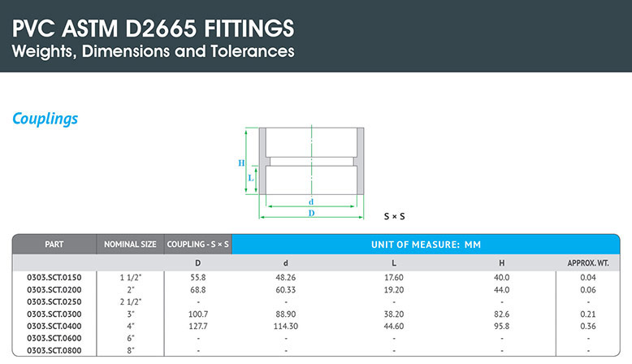The image size is (632, 364).
Task: Click nominal size 1 1/2" cell
Action: (131, 277)
